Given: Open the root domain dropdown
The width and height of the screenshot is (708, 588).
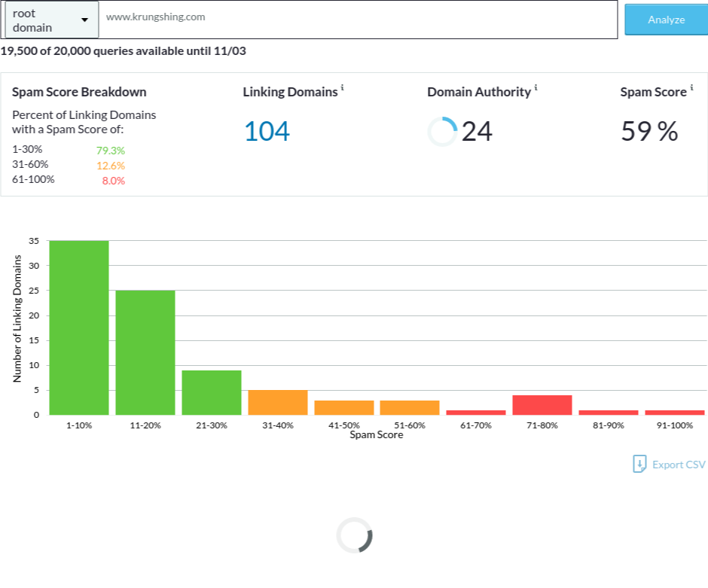Looking at the screenshot, I should [51, 20].
